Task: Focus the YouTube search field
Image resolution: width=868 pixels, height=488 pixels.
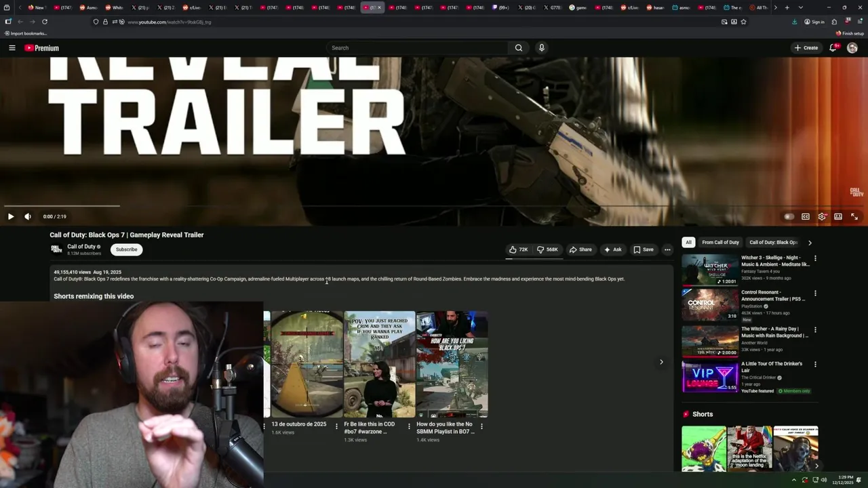Action: (417, 47)
